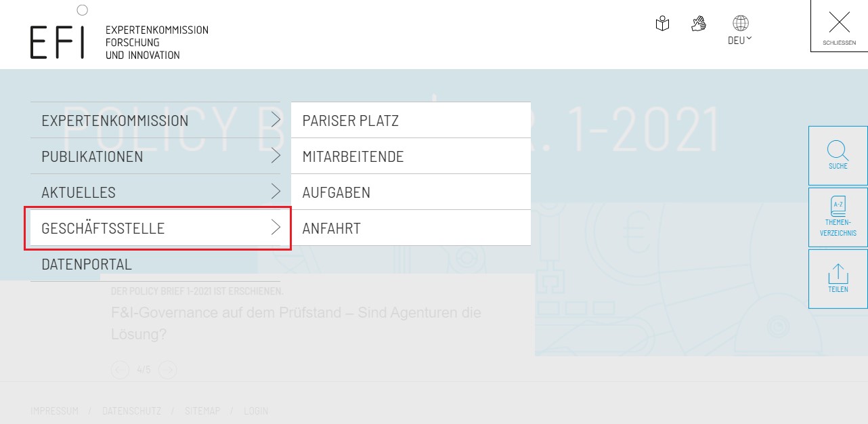Viewport: 868px width, 424px height.
Task: Choose Anfahrt from the submenu
Action: click(x=332, y=228)
